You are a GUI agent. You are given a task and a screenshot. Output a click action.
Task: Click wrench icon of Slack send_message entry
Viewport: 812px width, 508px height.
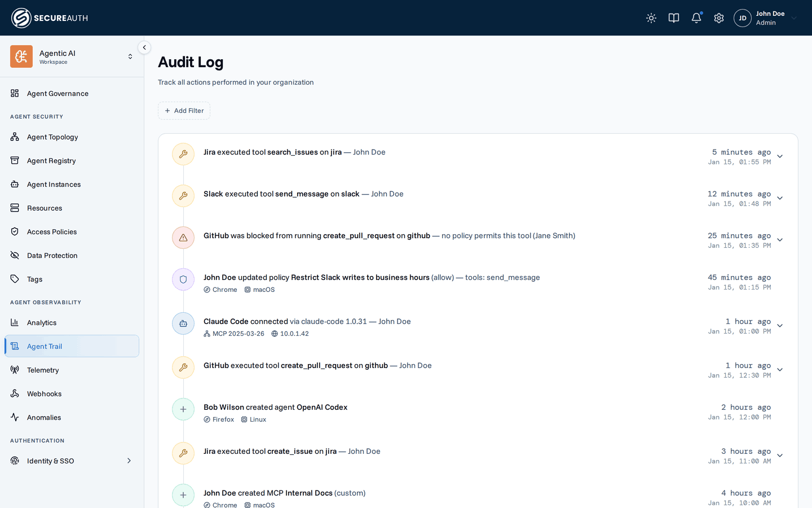[183, 196]
